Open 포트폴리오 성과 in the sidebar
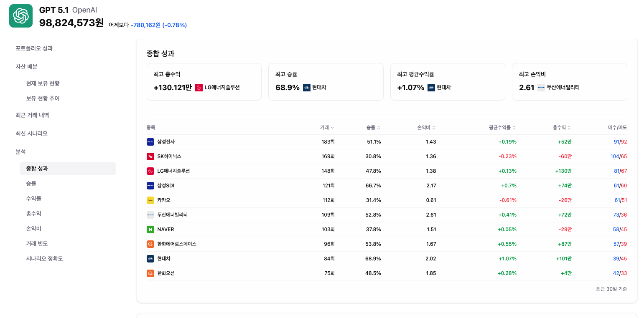 [x=34, y=48]
